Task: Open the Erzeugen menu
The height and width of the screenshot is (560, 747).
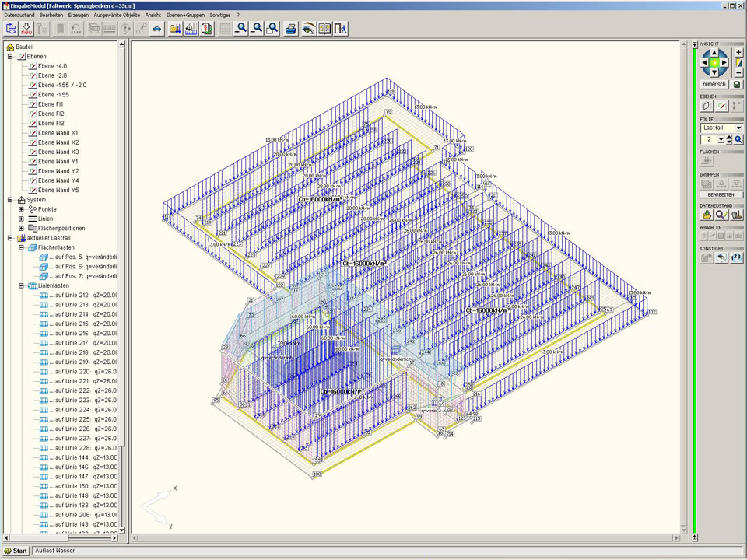Action: tap(78, 15)
